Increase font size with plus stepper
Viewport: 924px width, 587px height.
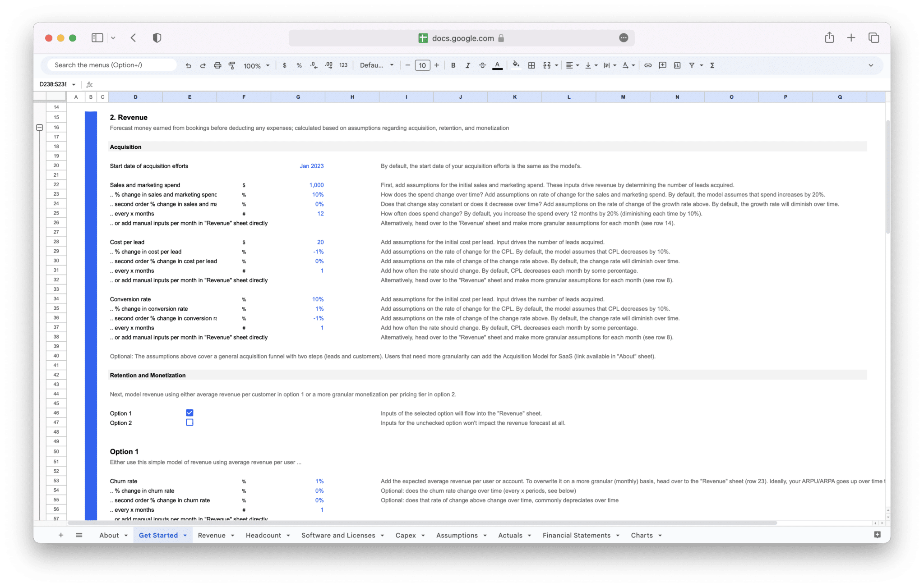tap(436, 65)
